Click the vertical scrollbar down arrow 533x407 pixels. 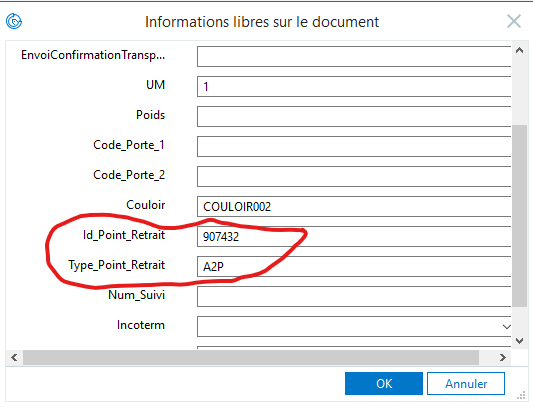coord(519,341)
